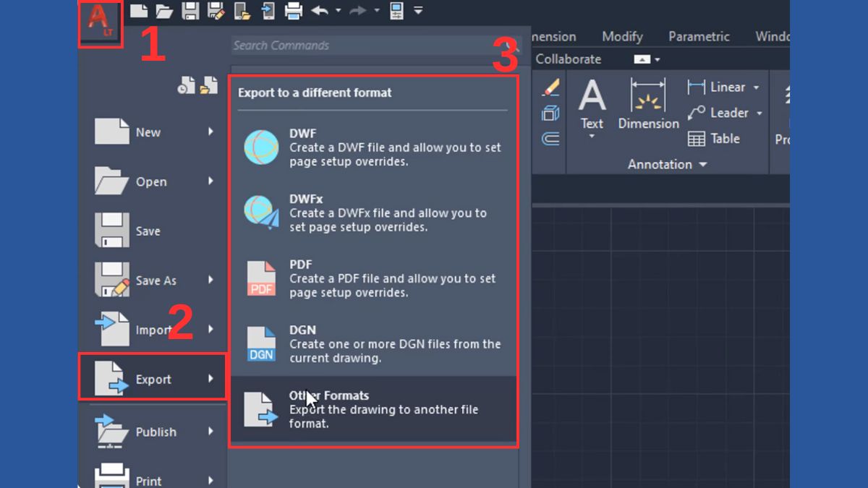Export drawing as PDF
The image size is (868, 488).
pos(374,278)
